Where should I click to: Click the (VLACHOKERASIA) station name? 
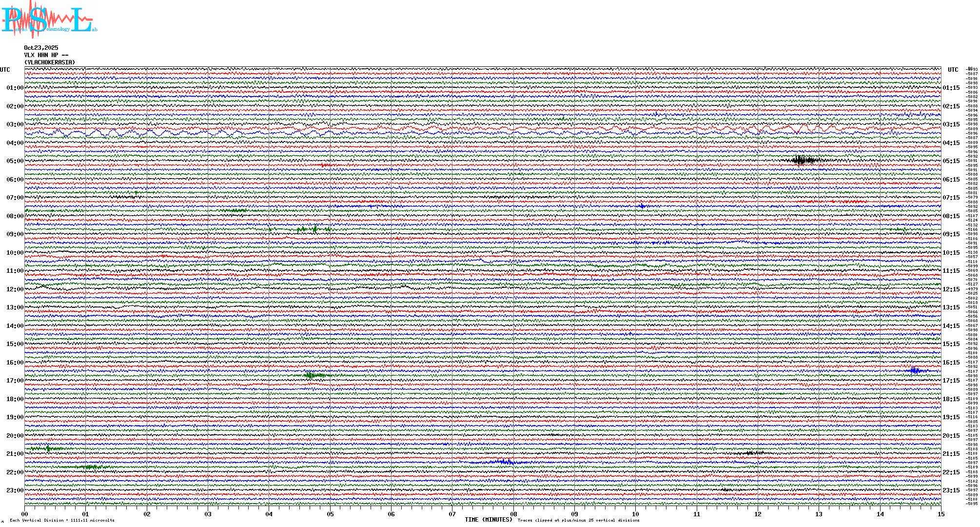(x=50, y=62)
